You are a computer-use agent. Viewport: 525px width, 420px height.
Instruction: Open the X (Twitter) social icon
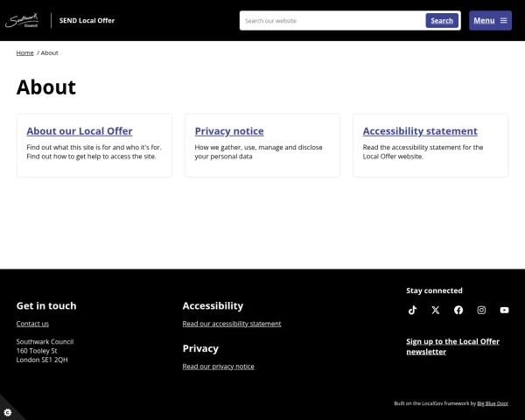[x=435, y=310]
